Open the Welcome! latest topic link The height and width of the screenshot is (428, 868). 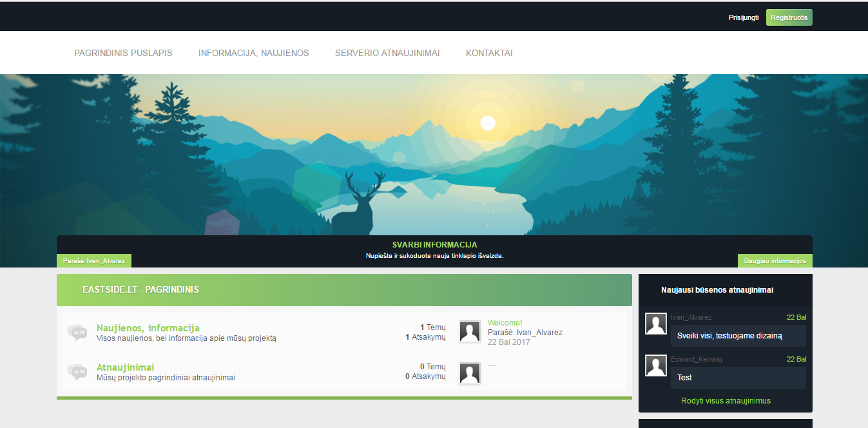505,323
